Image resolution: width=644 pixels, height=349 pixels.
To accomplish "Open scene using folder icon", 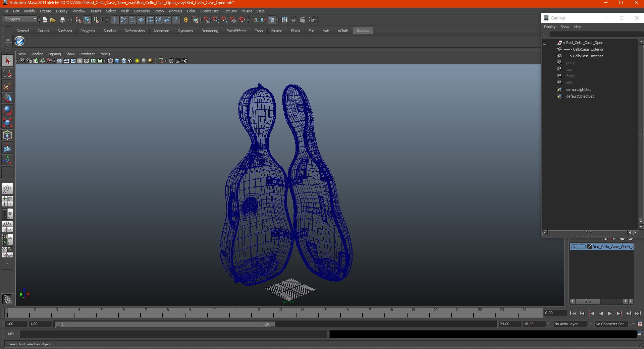I will tap(53, 20).
